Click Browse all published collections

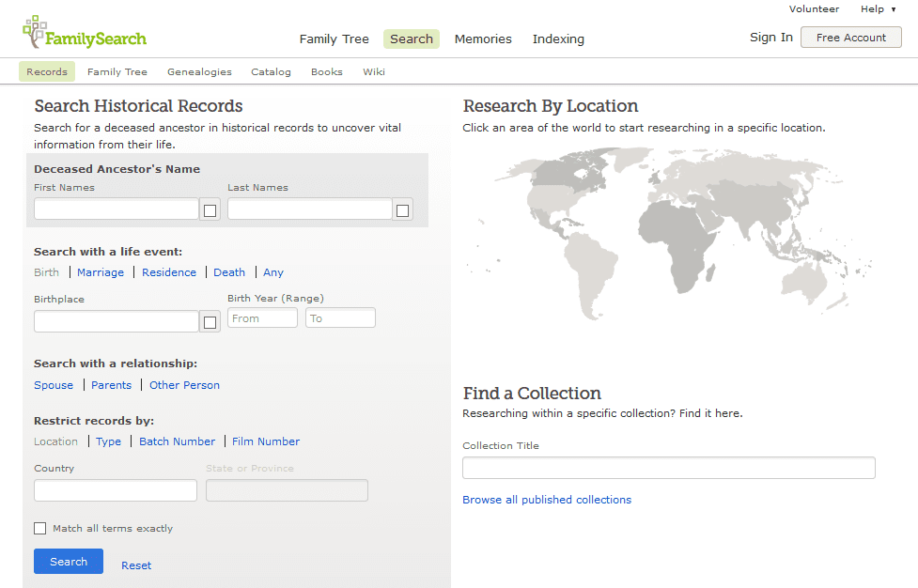coord(547,500)
